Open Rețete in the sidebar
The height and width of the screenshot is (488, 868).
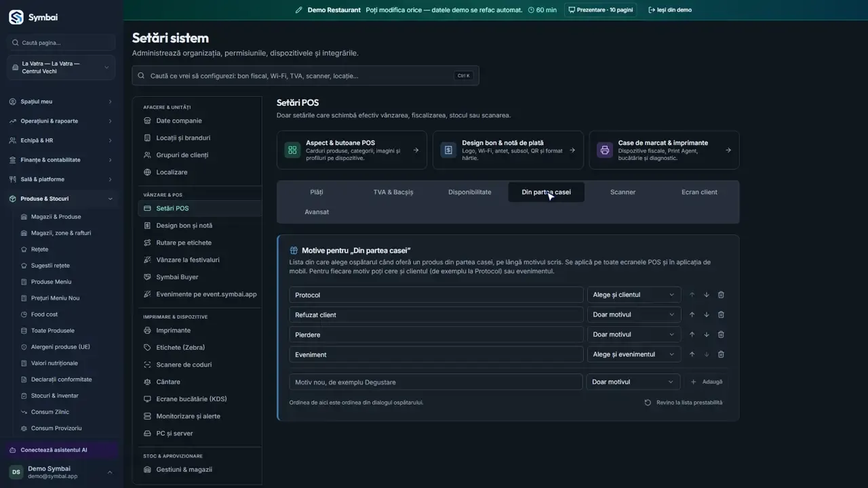click(x=39, y=249)
